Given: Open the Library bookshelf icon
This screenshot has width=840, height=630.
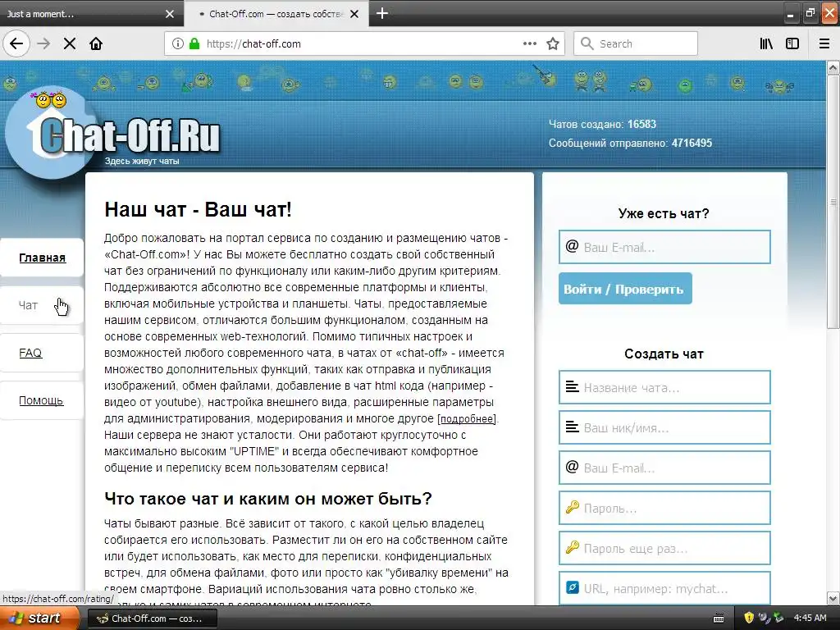Looking at the screenshot, I should [x=767, y=43].
